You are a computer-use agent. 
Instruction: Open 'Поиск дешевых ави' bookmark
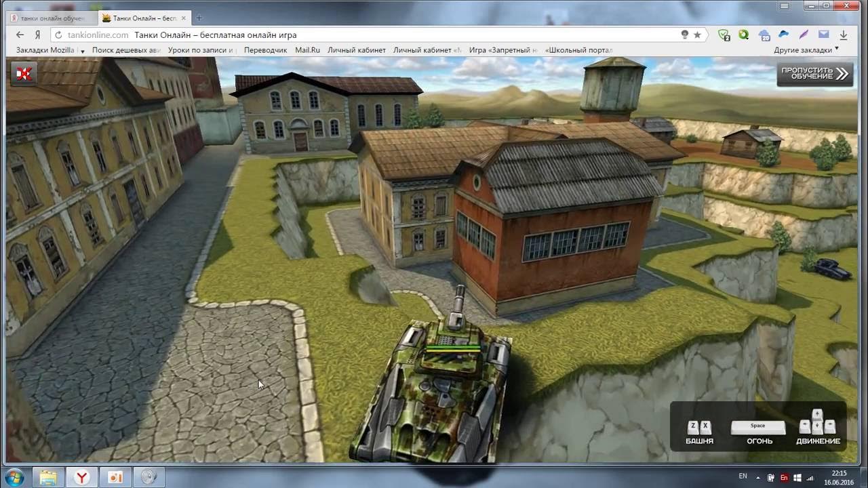coord(126,50)
